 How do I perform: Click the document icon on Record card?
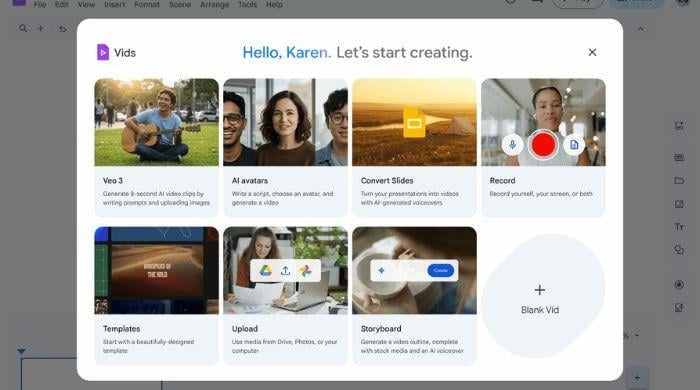[x=574, y=145]
